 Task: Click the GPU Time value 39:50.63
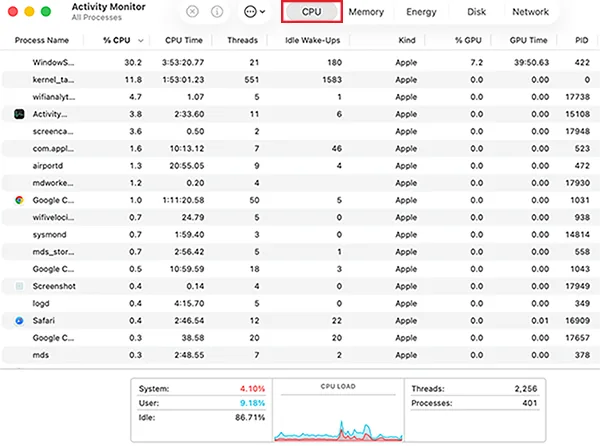point(531,62)
